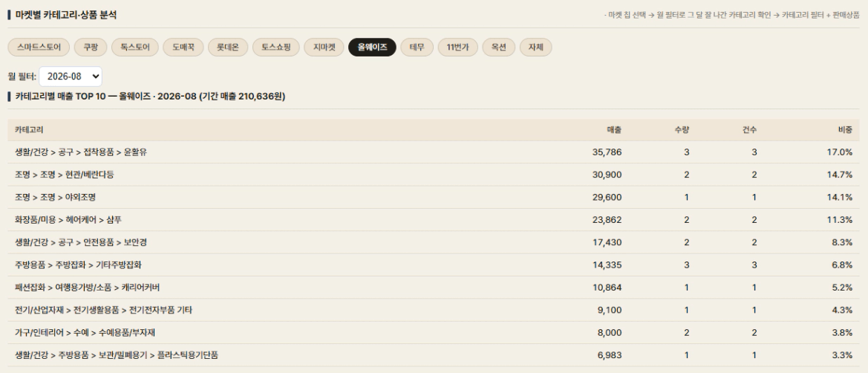The height and width of the screenshot is (373, 868).
Task: Click the 캐리어커버 category row
Action: 434,288
